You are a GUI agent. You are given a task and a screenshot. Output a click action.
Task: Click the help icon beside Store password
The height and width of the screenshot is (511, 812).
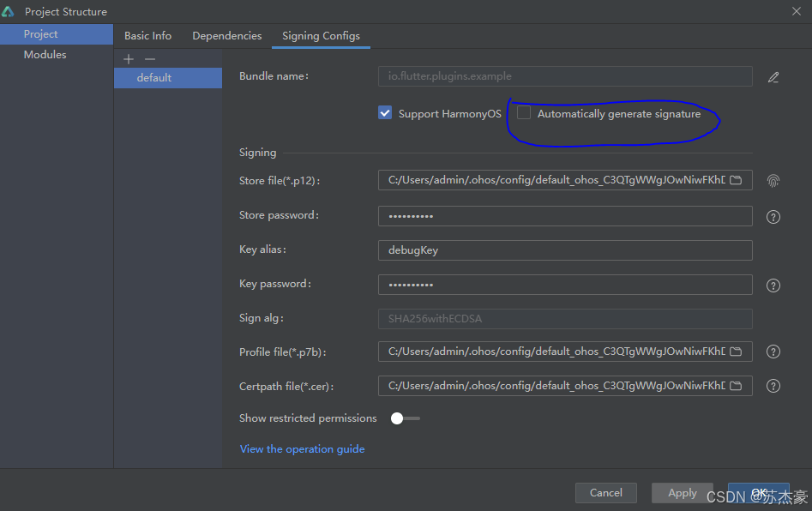click(773, 216)
